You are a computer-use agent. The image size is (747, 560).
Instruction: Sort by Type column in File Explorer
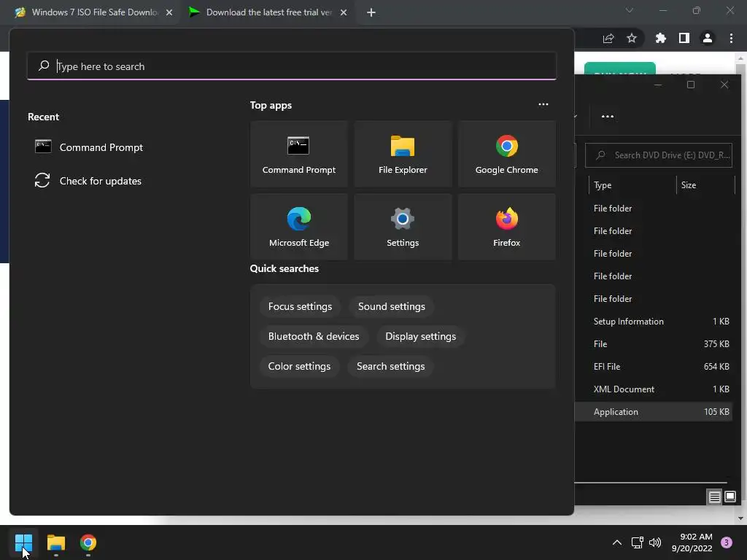tap(632, 185)
